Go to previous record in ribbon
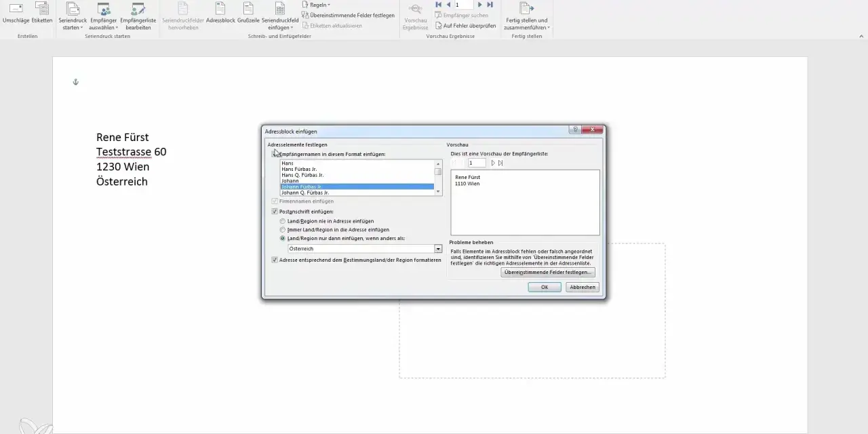Viewport: 868px width, 434px height. (448, 5)
